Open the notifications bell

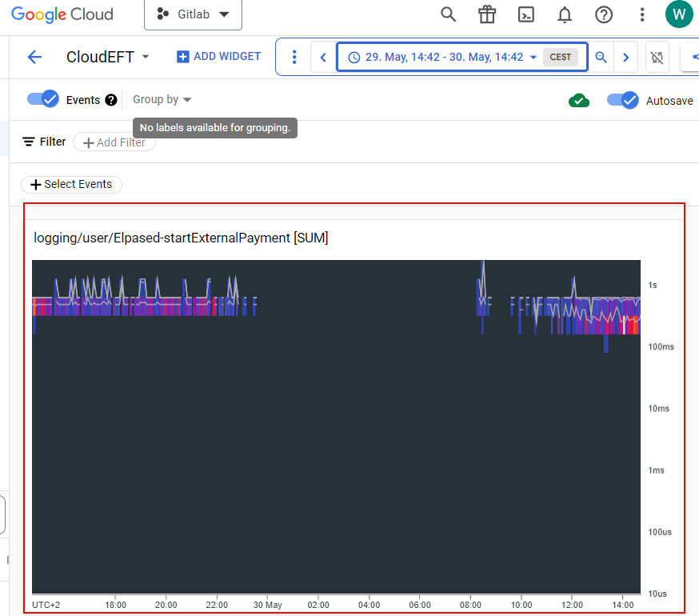coord(565,14)
